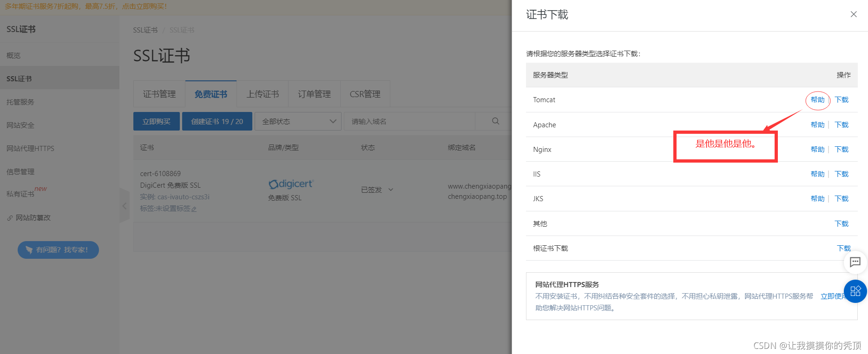The image size is (868, 354).
Task: Edit the tag pencil icon next to 标签:未设置标签
Action: click(x=194, y=209)
